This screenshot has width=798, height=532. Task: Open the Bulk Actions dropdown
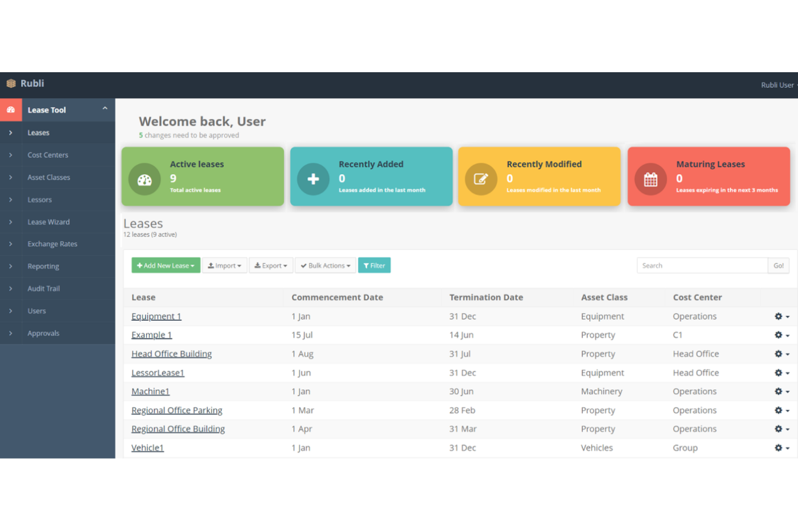coord(326,265)
